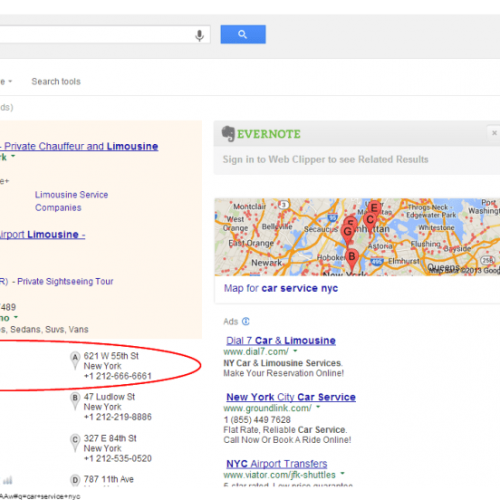
Task: Expand dropdown arrow next to www.dial7.com
Action: point(295,351)
